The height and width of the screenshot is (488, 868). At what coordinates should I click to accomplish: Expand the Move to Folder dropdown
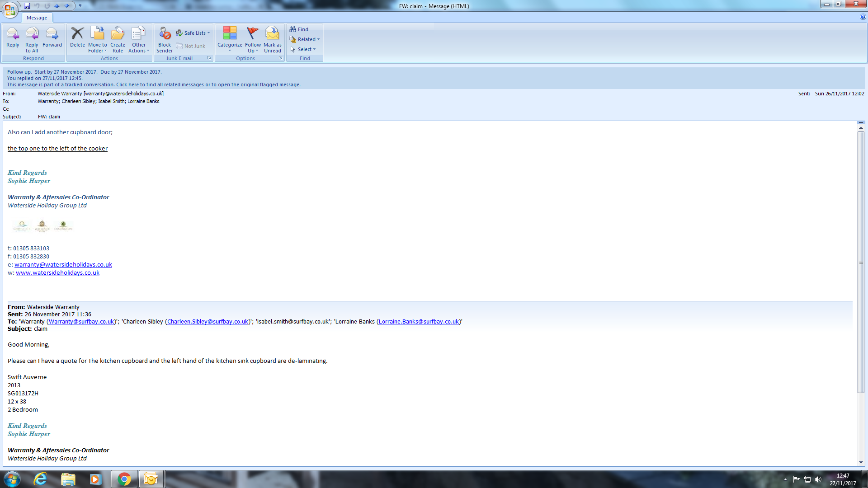[x=98, y=48]
